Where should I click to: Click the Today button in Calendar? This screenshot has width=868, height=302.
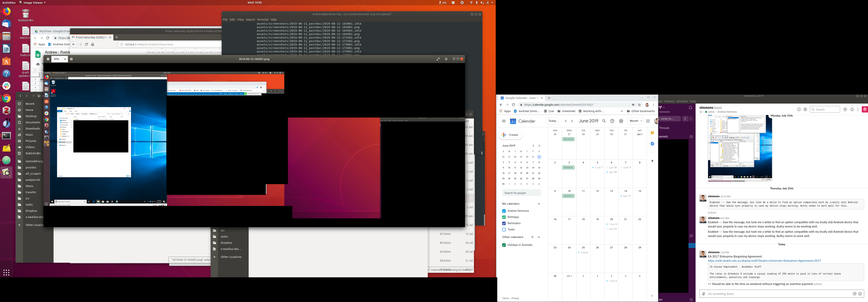click(x=552, y=121)
